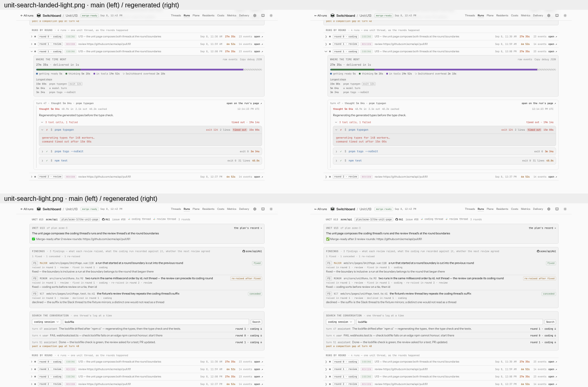588x387 pixels.
Task: Open GitHub #61 icon in search-light main panel
Action: coord(103,219)
